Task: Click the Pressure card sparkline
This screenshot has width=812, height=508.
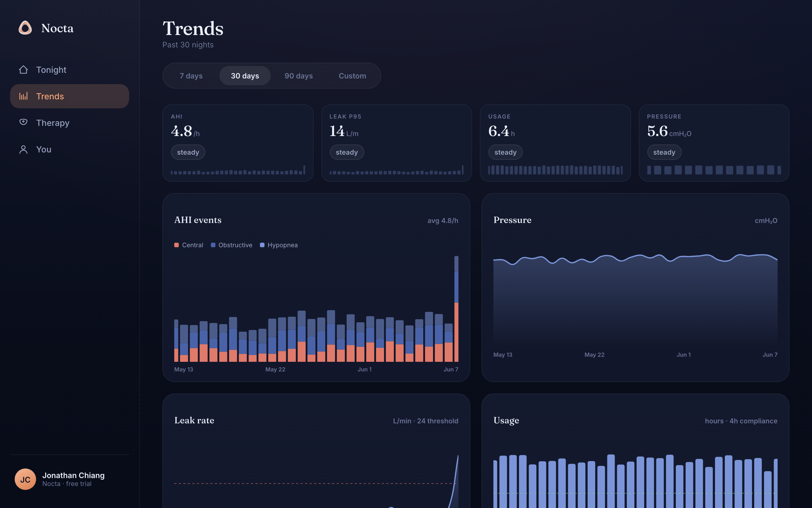Action: [x=714, y=170]
